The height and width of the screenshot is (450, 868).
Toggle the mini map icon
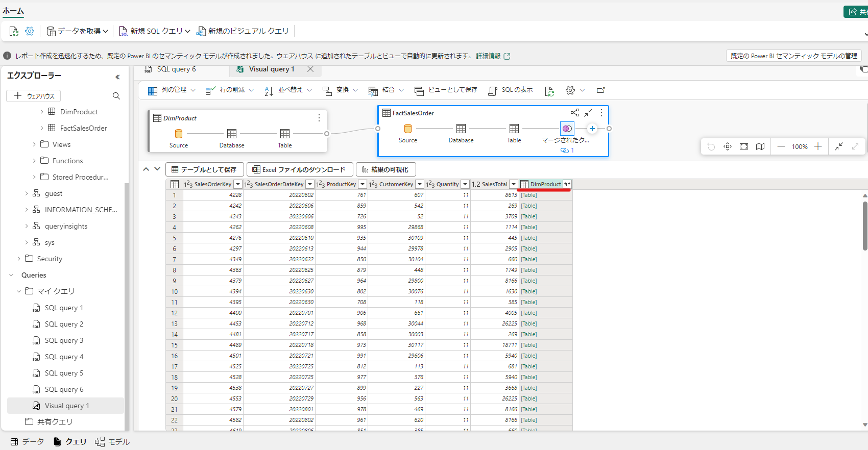coord(760,146)
